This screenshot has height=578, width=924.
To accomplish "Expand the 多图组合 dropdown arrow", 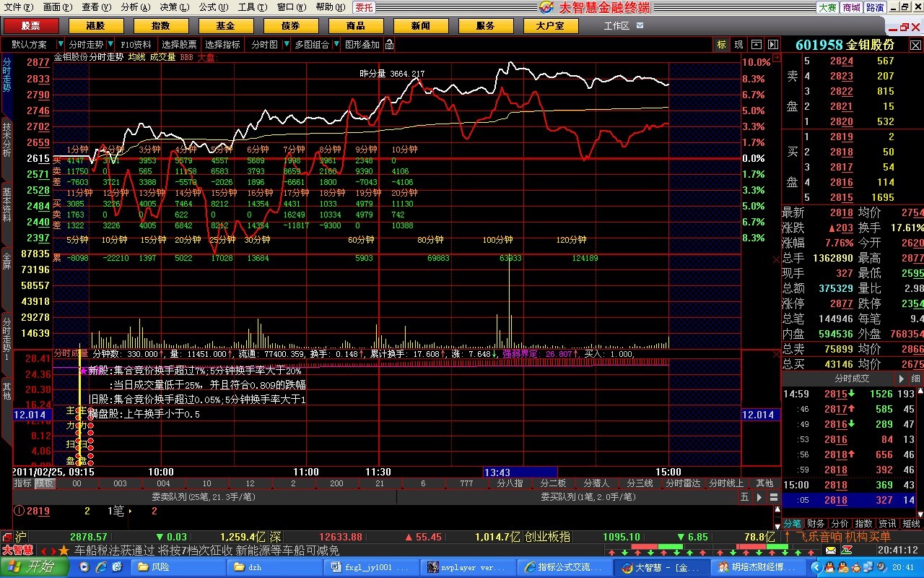I will pos(336,45).
